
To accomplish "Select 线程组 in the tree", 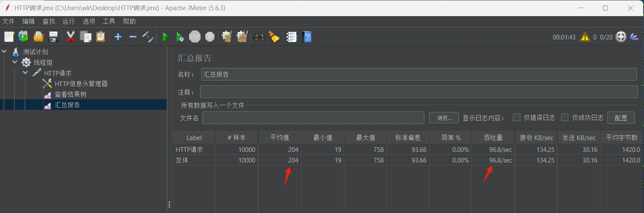I will pyautogui.click(x=43, y=62).
